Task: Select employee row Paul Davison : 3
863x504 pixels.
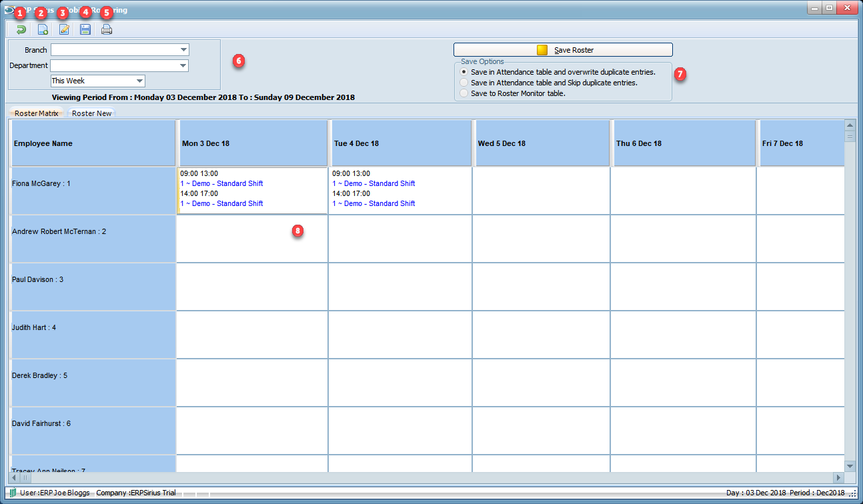Action: pyautogui.click(x=93, y=287)
